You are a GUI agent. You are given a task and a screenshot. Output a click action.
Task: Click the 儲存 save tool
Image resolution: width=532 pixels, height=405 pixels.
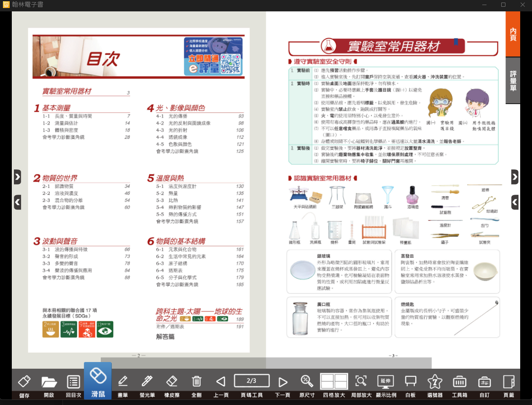(24, 386)
